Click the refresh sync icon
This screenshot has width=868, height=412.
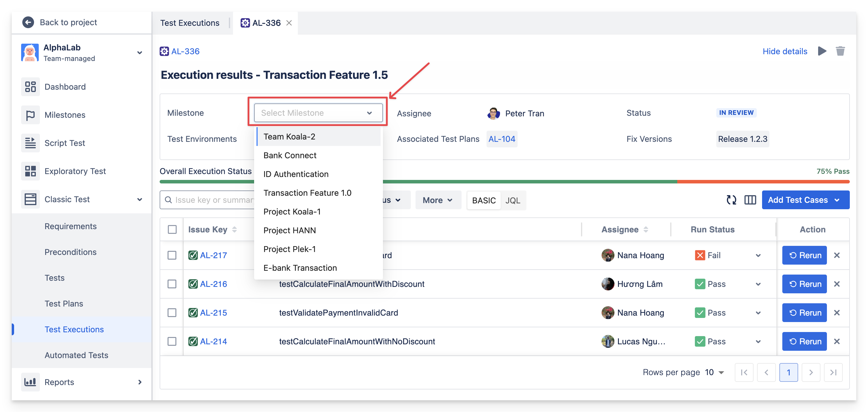[x=731, y=200]
